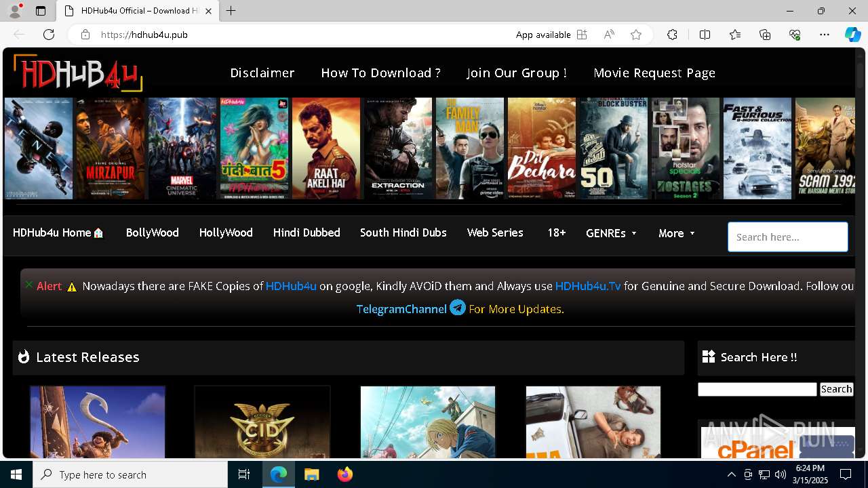The image size is (868, 488).
Task: Click HDHub4u.Tv link in alert
Action: pyautogui.click(x=588, y=286)
